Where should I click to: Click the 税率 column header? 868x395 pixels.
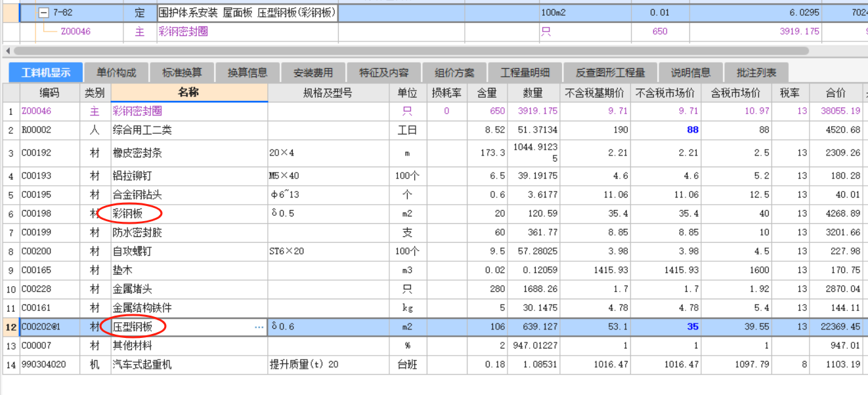(x=791, y=93)
